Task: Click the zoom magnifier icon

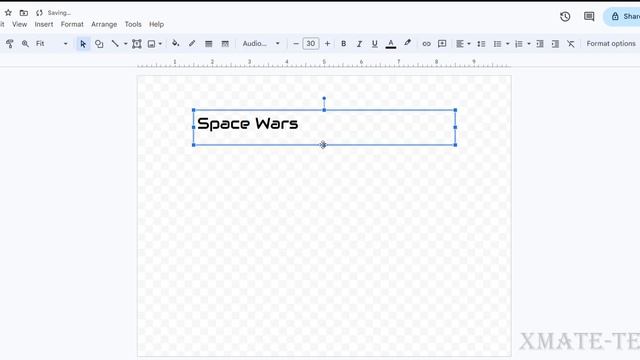Action: tap(25, 44)
